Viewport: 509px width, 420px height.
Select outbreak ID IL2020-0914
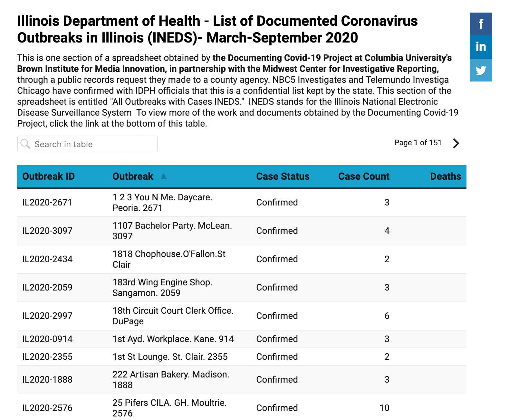47,339
